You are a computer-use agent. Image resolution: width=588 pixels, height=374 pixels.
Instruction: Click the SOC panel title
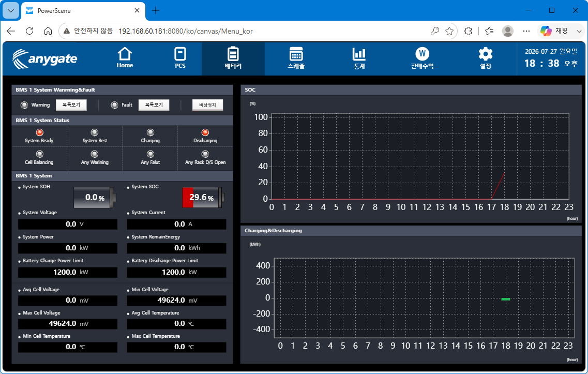coord(250,89)
